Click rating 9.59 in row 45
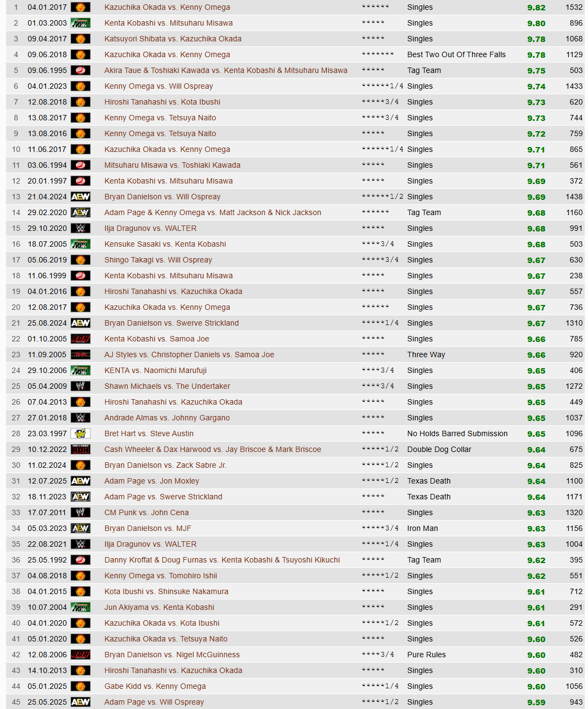The image size is (588, 709). 536,702
